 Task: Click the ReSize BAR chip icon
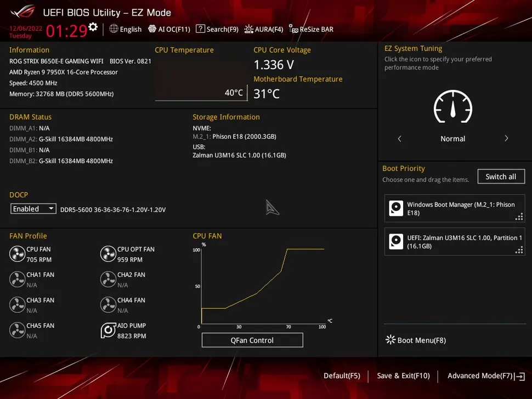click(x=293, y=29)
